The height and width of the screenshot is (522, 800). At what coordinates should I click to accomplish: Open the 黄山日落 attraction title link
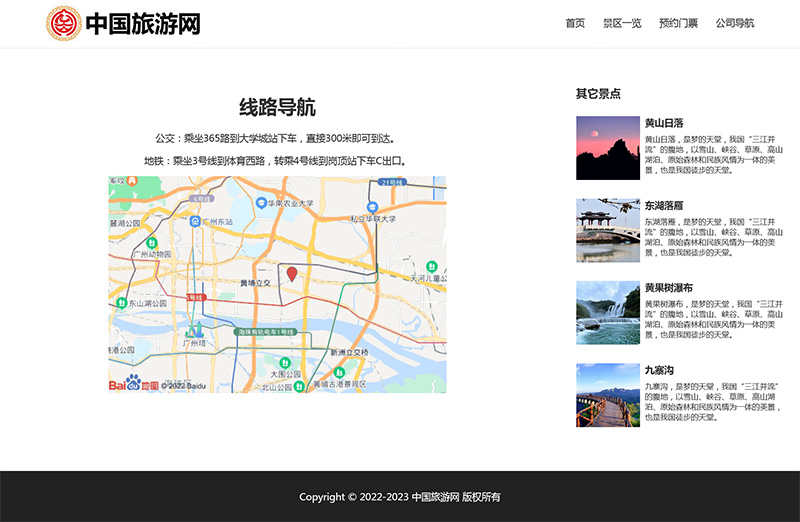pyautogui.click(x=664, y=123)
